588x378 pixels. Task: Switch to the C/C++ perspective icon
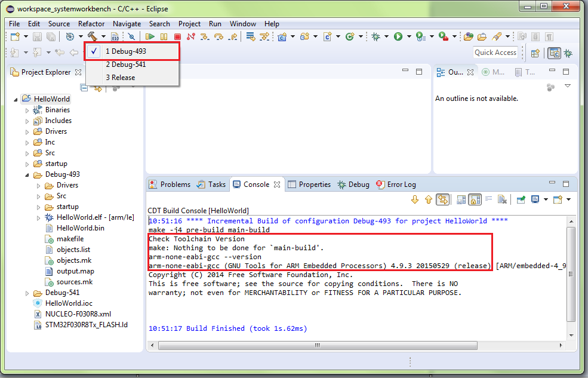pyautogui.click(x=554, y=53)
